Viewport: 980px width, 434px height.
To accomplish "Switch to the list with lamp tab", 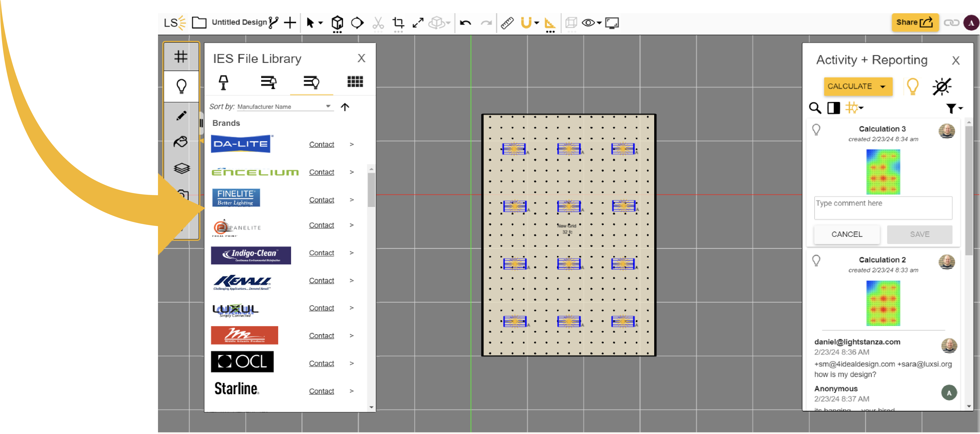I will click(269, 82).
